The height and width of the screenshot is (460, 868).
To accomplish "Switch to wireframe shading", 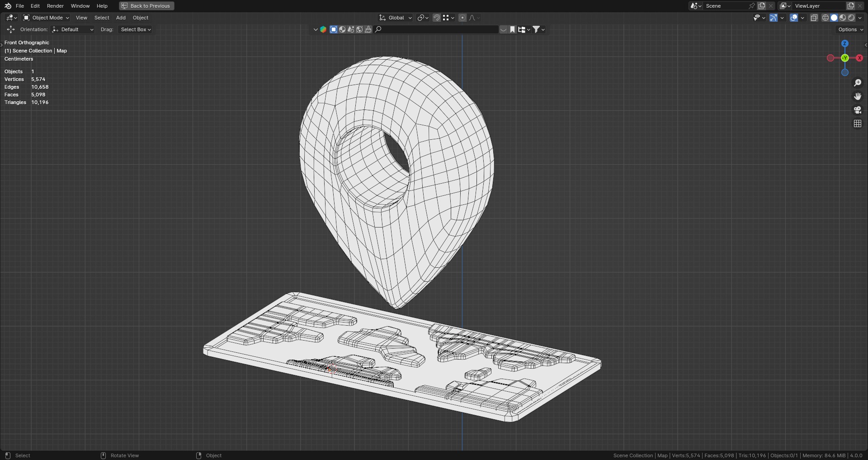I will point(826,18).
